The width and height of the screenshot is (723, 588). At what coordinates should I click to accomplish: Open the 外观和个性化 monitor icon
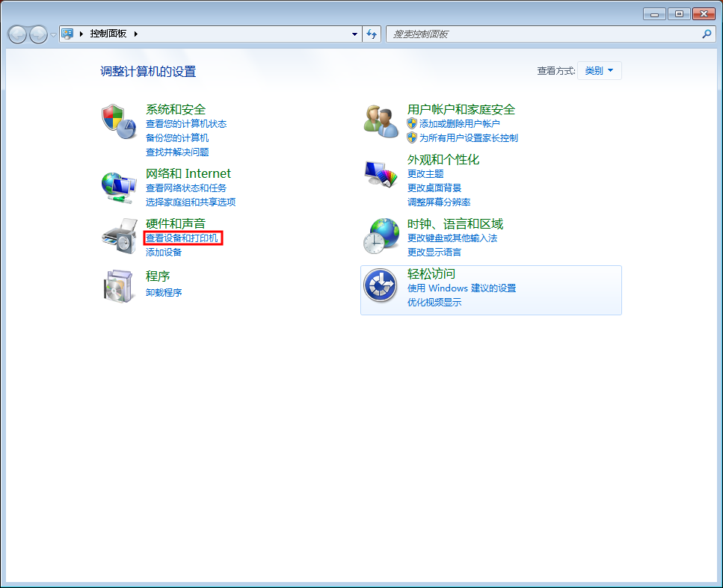click(381, 174)
